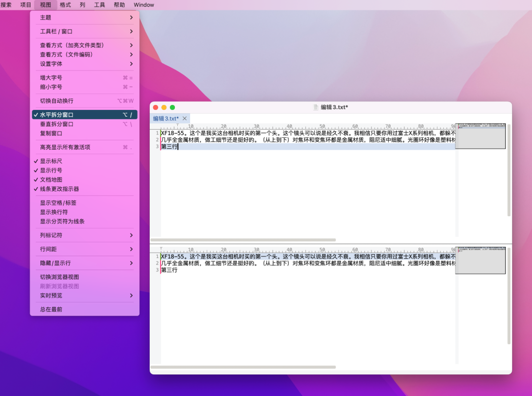Image resolution: width=532 pixels, height=396 pixels.
Task: Open the 列 menu
Action: pyautogui.click(x=82, y=5)
